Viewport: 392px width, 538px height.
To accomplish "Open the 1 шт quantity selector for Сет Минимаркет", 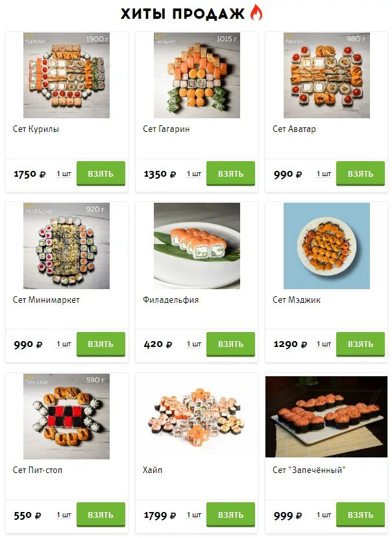I will click(64, 344).
